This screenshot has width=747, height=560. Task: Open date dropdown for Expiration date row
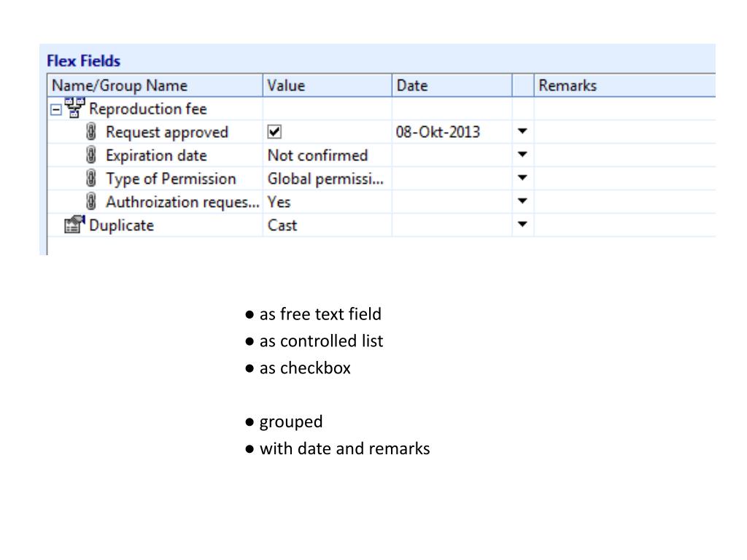point(522,155)
